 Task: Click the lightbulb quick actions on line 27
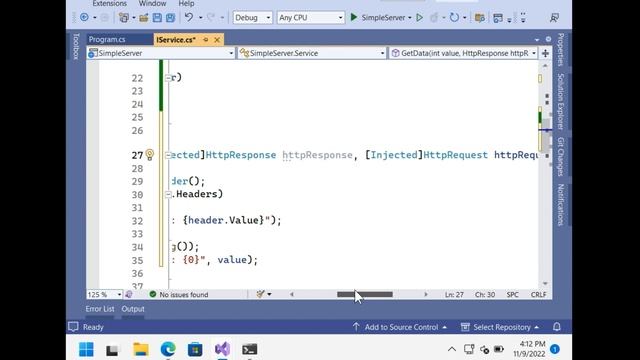tap(150, 154)
